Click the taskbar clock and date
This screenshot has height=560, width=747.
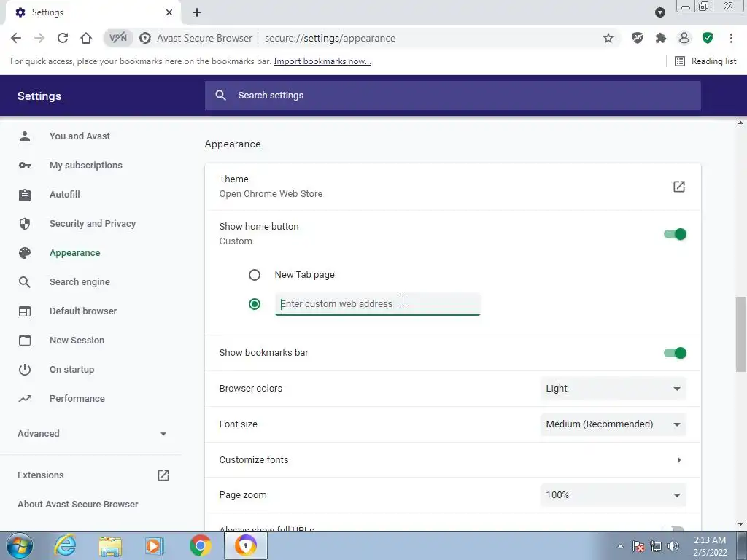pyautogui.click(x=711, y=546)
